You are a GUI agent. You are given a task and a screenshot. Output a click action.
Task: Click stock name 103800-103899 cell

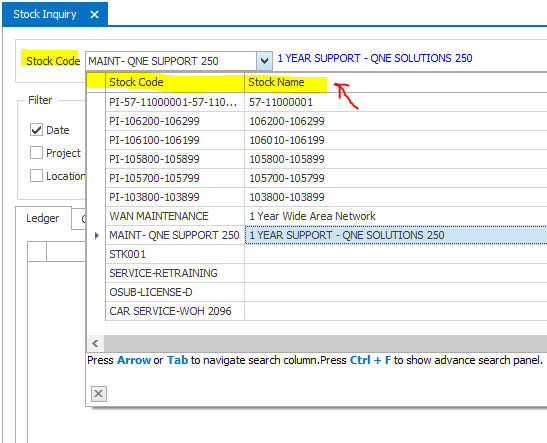coord(396,197)
